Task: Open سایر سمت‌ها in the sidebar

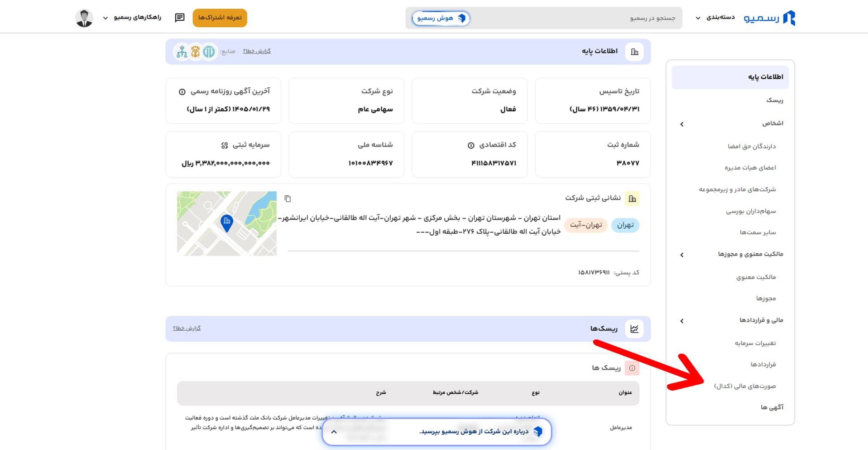Action: tap(758, 232)
